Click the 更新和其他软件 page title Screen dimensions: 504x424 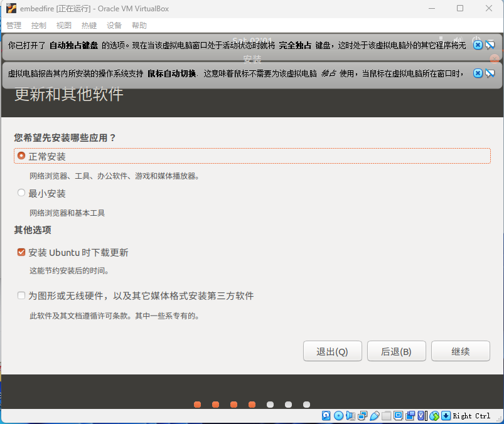[69, 94]
